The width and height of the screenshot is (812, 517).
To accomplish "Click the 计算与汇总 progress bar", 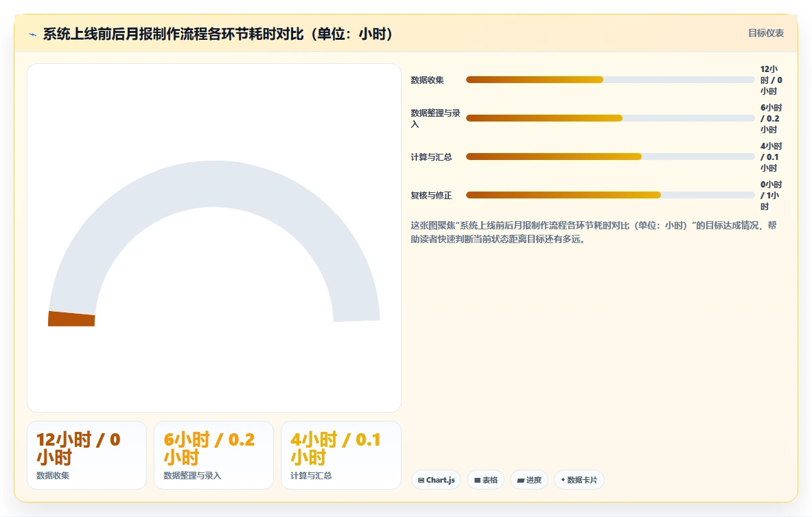I will click(x=610, y=157).
